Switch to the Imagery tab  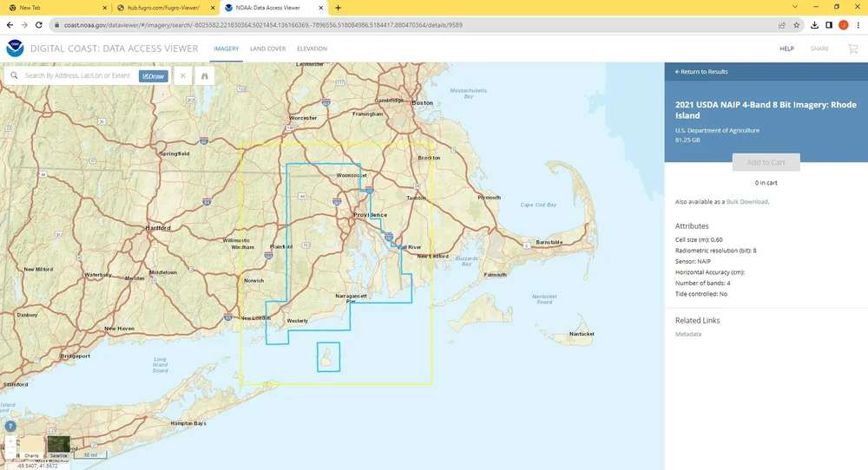pos(227,49)
